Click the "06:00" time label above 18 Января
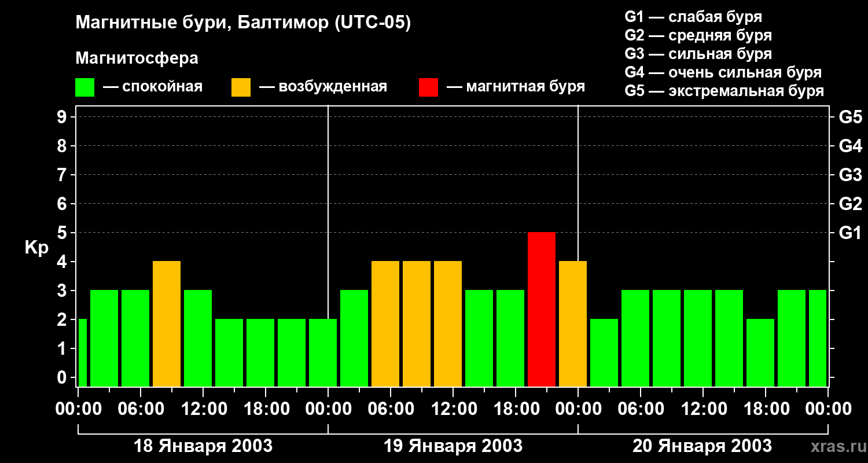The height and width of the screenshot is (463, 868). click(141, 409)
